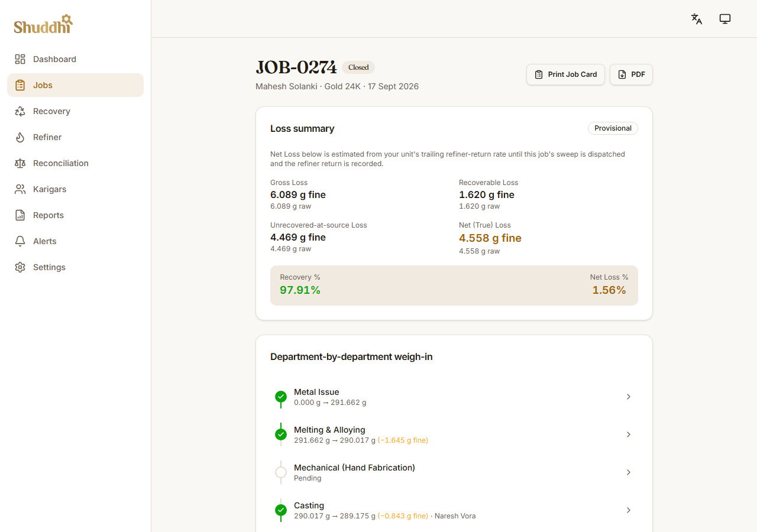Click the Metal Issue completed checkmark
The width and height of the screenshot is (757, 532).
[281, 397]
